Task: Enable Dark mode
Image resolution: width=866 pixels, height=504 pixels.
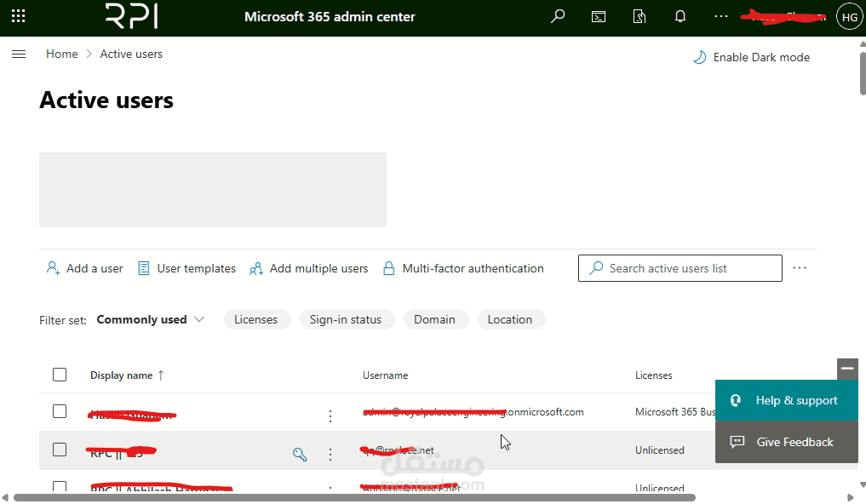Action: point(751,57)
